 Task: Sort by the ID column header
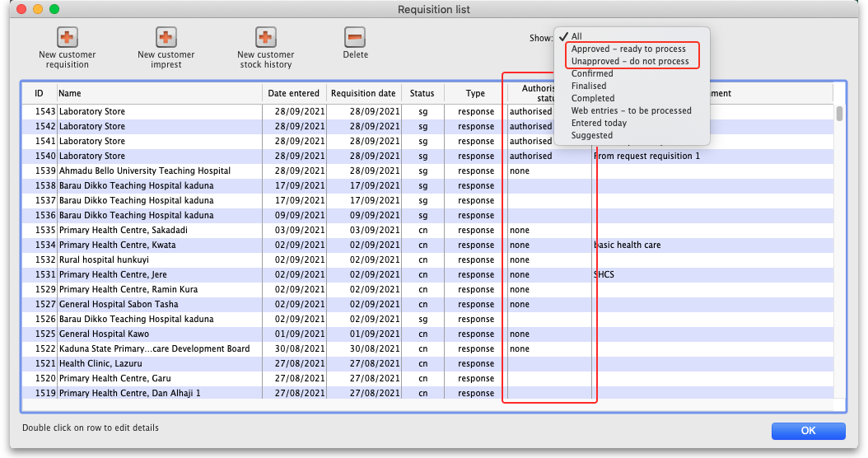39,94
